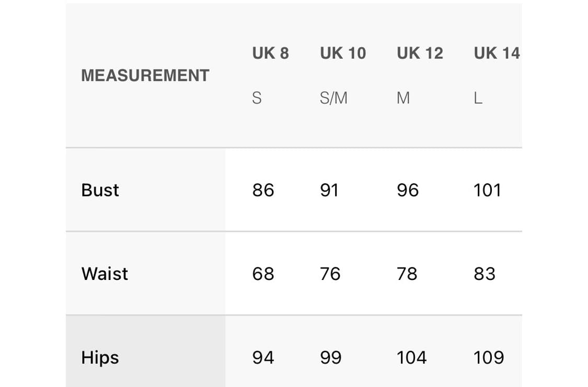The image size is (588, 387).
Task: Click the Waist row label
Action: pos(105,274)
